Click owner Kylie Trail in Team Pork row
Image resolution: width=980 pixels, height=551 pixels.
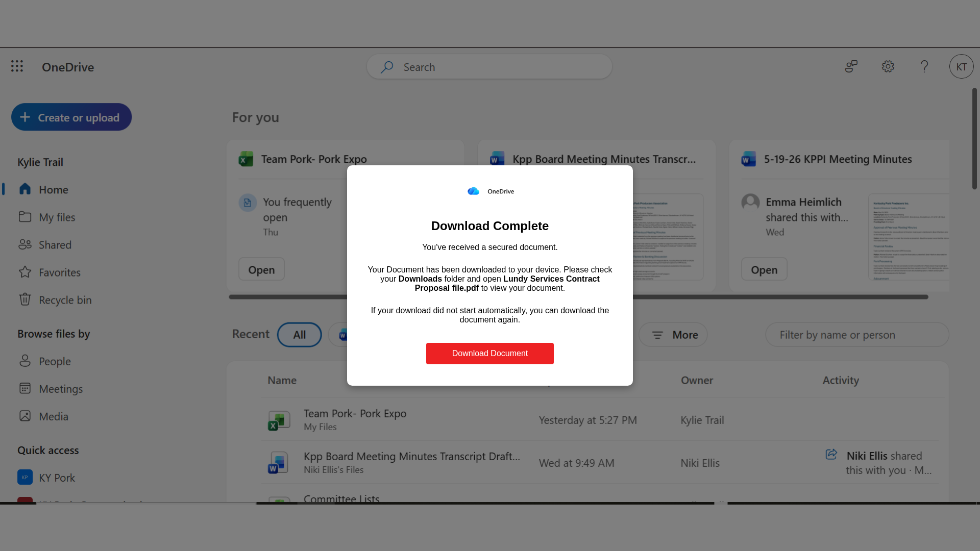702,420
